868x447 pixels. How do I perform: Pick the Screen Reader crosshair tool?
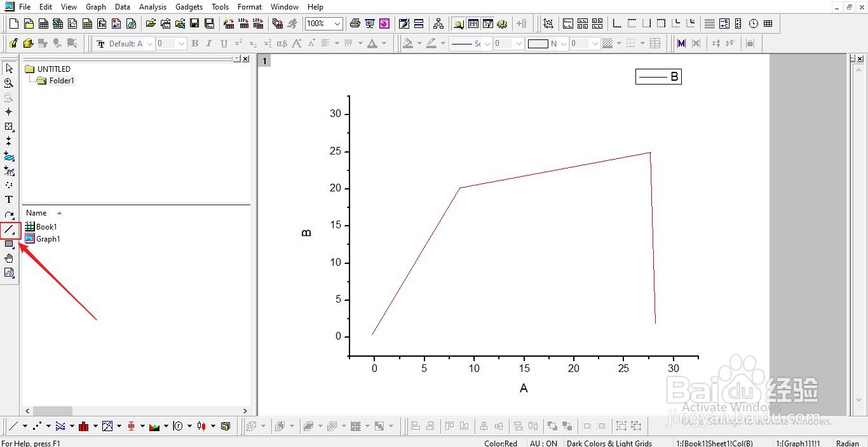point(9,112)
